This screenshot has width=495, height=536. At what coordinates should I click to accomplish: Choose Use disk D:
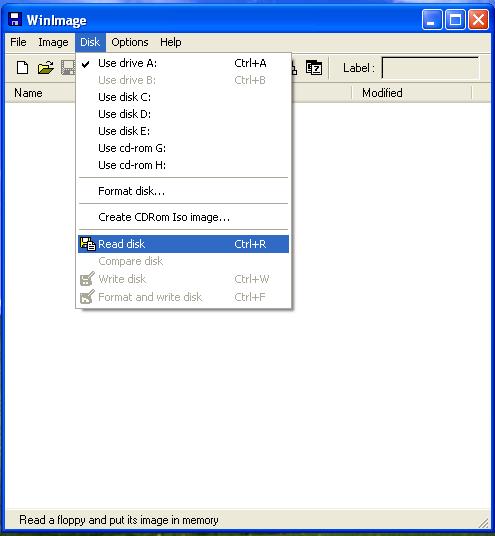tap(183, 114)
